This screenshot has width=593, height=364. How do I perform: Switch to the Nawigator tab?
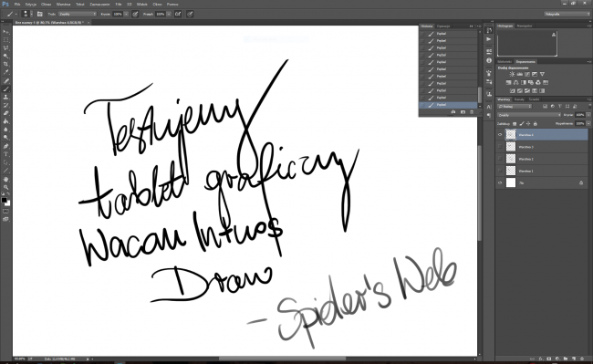coord(525,26)
